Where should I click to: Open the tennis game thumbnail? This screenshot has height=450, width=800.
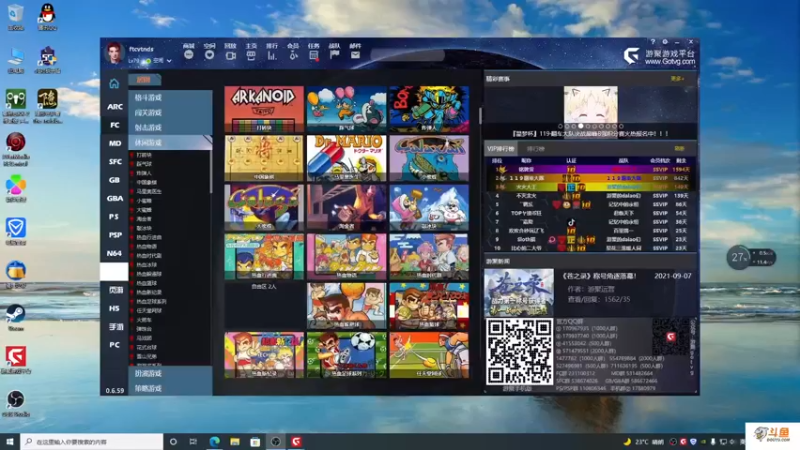[429, 355]
